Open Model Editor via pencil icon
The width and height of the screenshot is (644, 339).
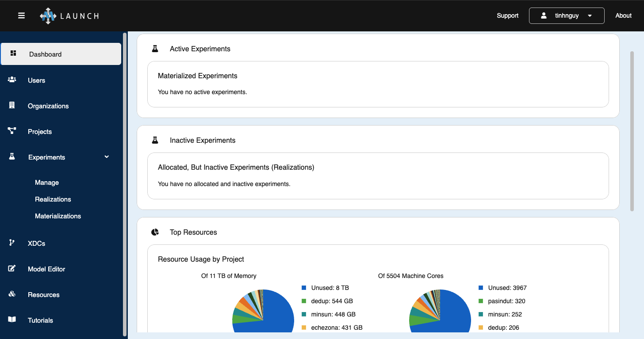12,268
